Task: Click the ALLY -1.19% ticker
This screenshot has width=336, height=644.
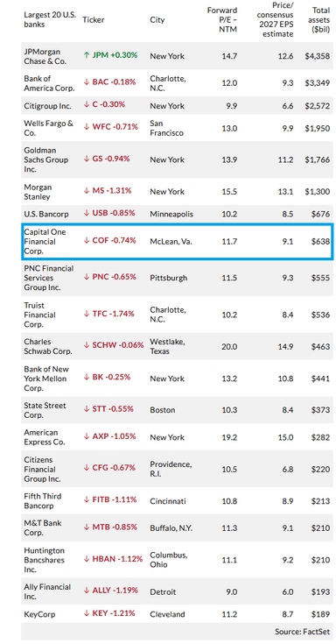Action: pos(111,591)
